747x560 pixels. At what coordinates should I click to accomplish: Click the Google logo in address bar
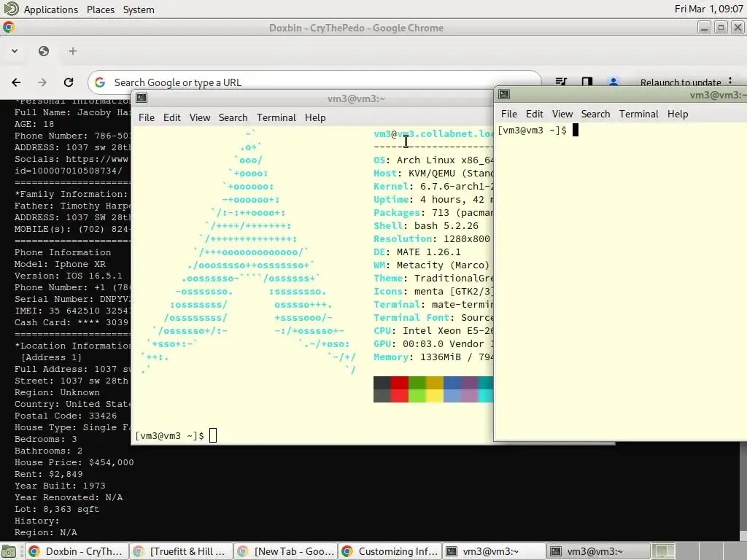[x=100, y=82]
